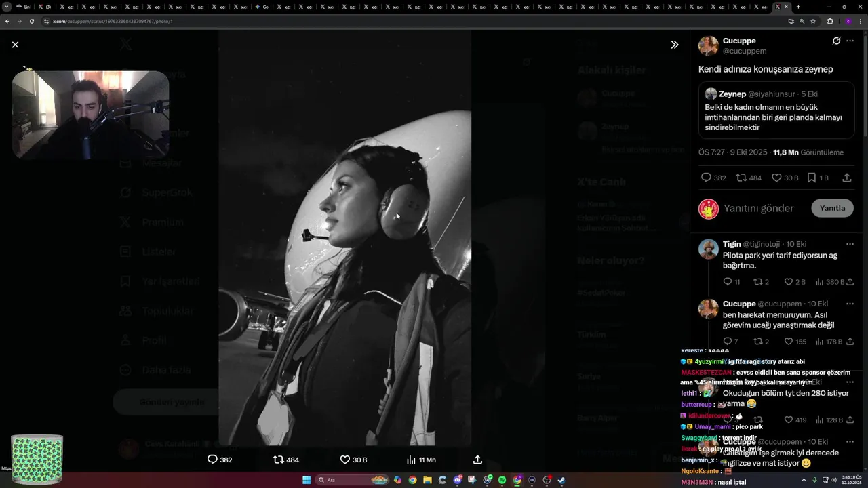
Task: Click the black-and-white pilot photo
Action: (x=344, y=237)
